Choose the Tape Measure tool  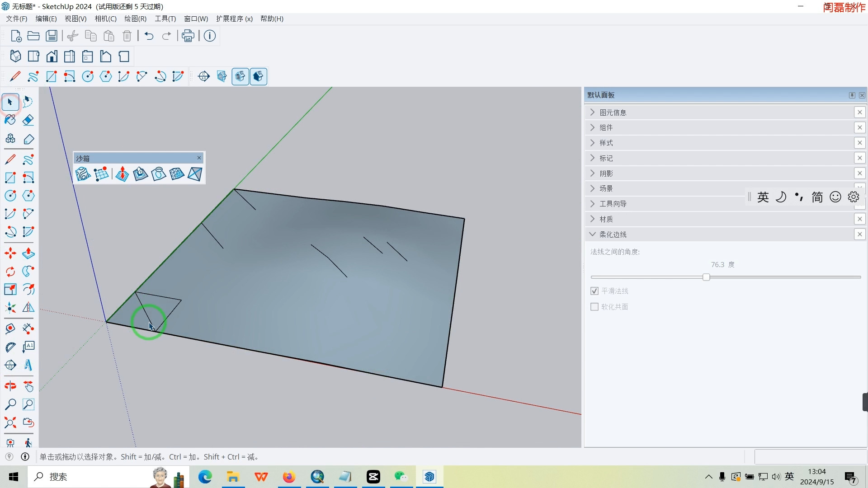click(x=10, y=328)
